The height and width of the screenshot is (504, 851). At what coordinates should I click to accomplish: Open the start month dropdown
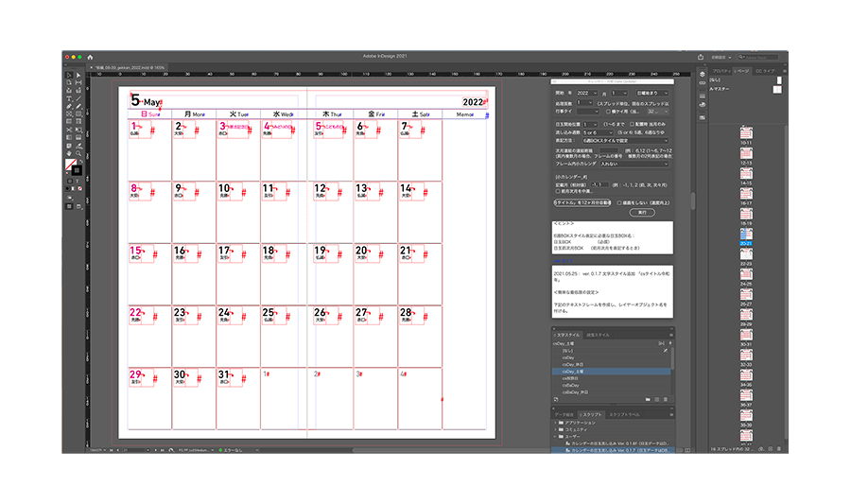(x=619, y=94)
